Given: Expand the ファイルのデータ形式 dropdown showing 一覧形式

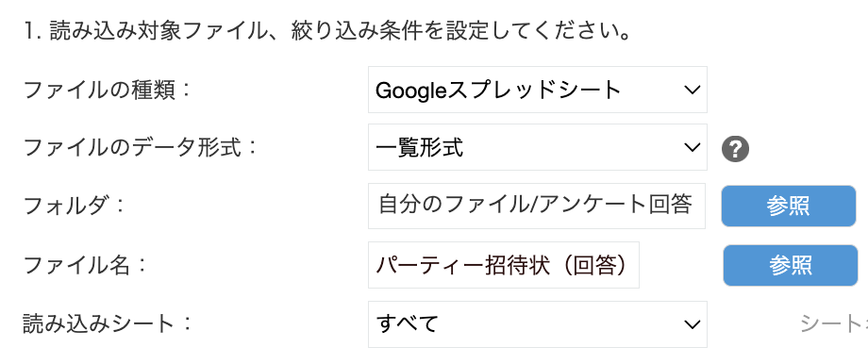Looking at the screenshot, I should [x=538, y=147].
